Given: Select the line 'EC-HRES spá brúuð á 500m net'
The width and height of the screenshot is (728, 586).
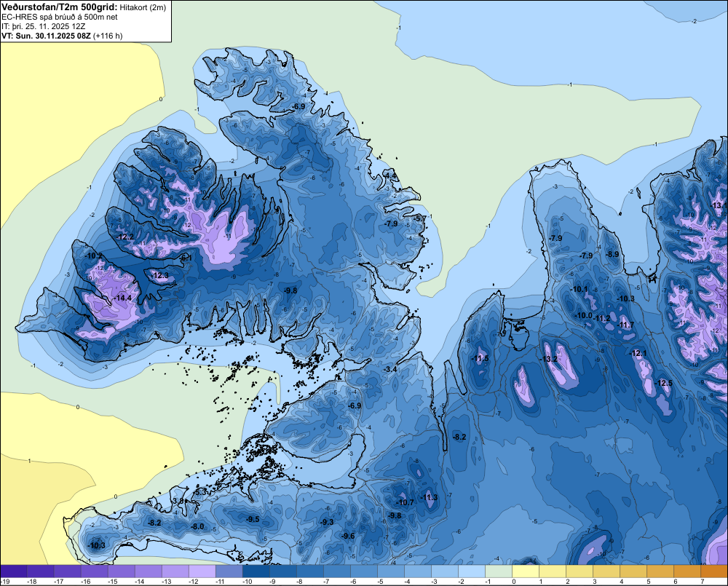Looking at the screenshot, I should click(x=60, y=17).
